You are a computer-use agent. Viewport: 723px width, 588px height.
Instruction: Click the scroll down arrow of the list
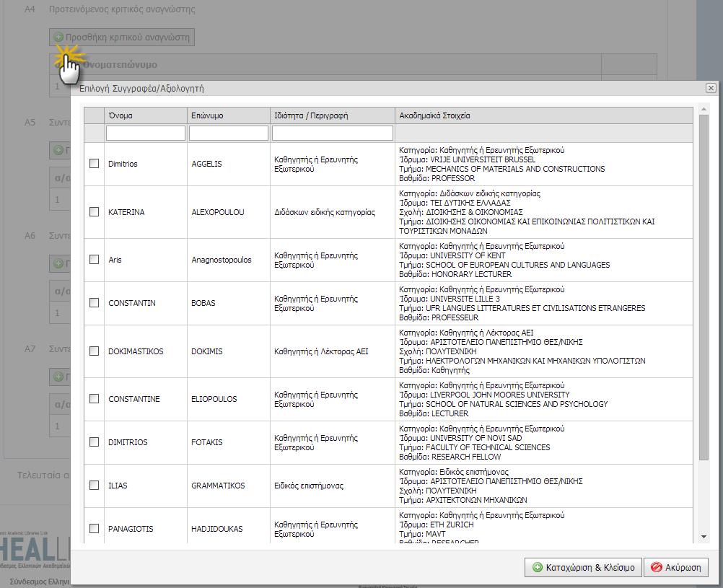point(704,536)
